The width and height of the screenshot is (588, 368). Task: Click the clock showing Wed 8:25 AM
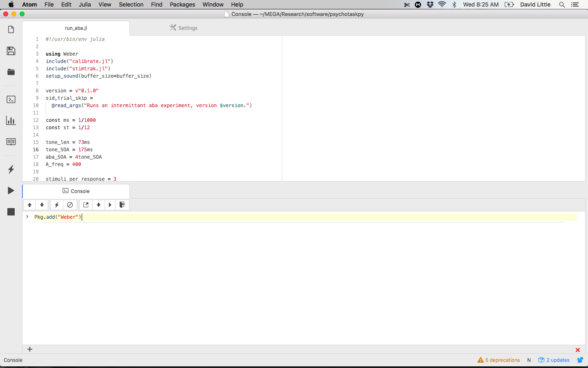[x=481, y=4]
